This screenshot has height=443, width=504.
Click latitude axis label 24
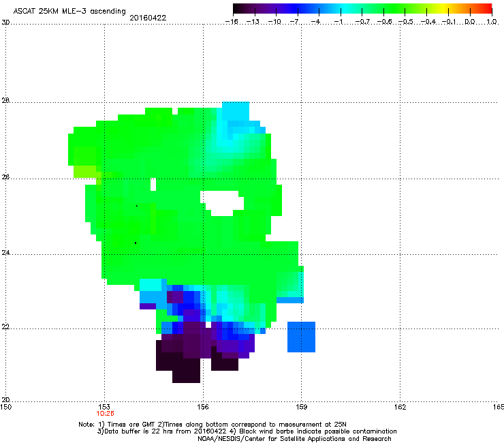pos(5,253)
